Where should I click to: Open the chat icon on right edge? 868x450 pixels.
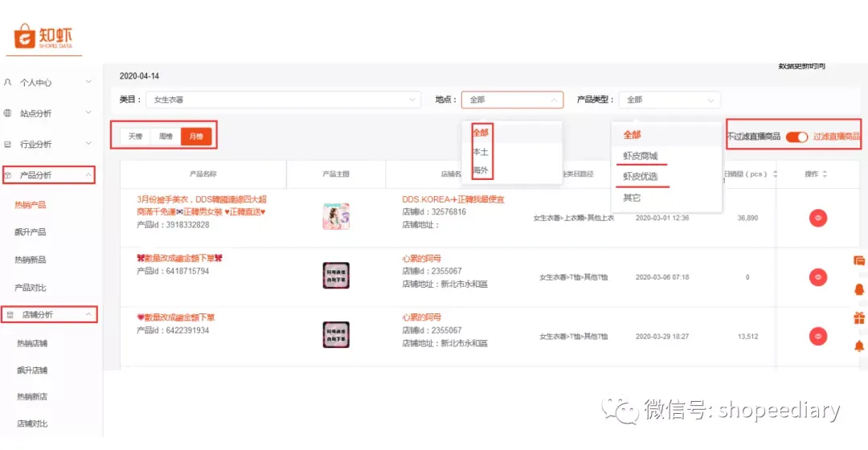(859, 260)
